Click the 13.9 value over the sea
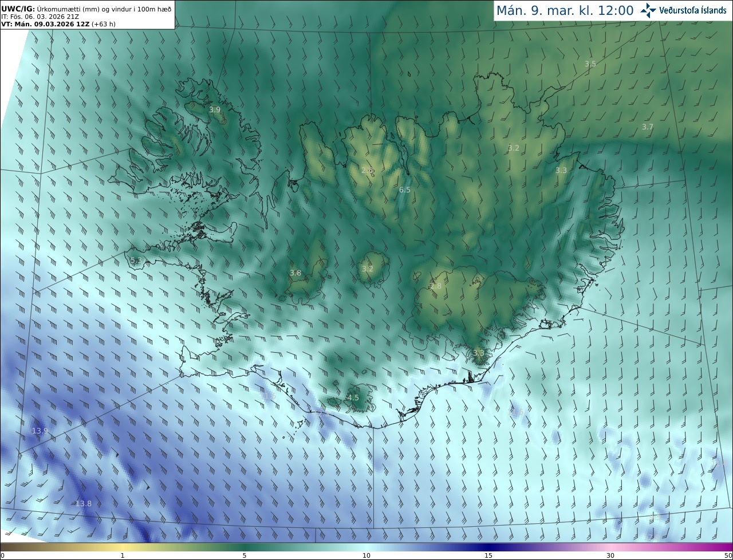Screen dimensions: 733x560 point(40,431)
